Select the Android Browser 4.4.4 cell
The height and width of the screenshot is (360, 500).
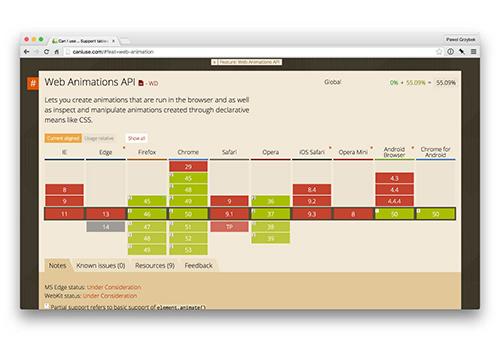click(x=394, y=201)
